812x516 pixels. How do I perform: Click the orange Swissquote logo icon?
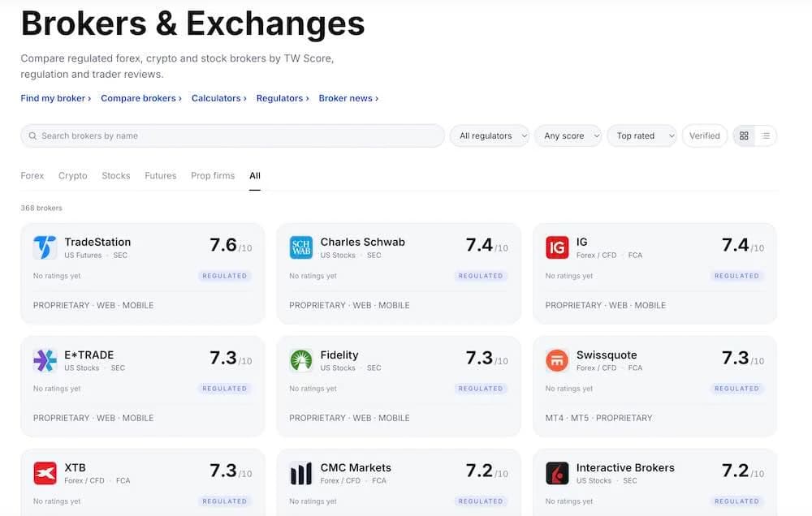click(557, 360)
